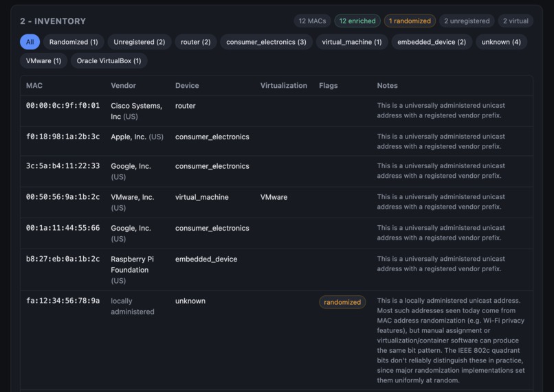Filter by embedded_device (2)
Screen dimensions: 554x392
[x=432, y=42]
